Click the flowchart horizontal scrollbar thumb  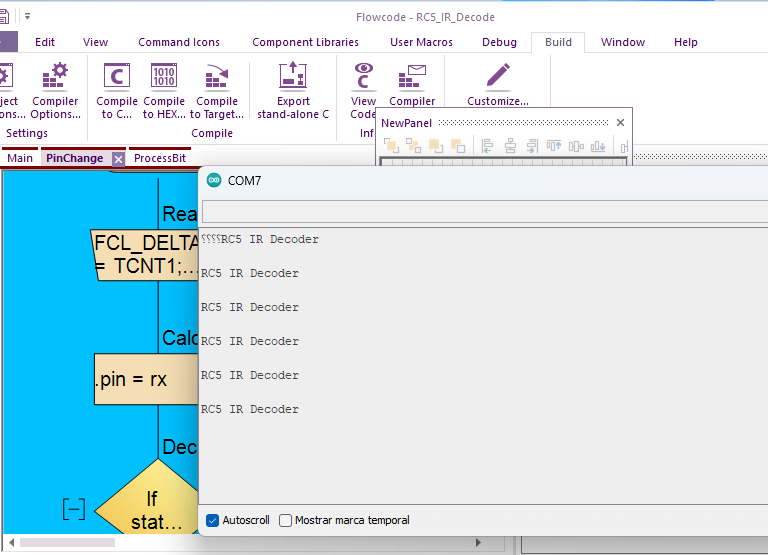click(67, 542)
